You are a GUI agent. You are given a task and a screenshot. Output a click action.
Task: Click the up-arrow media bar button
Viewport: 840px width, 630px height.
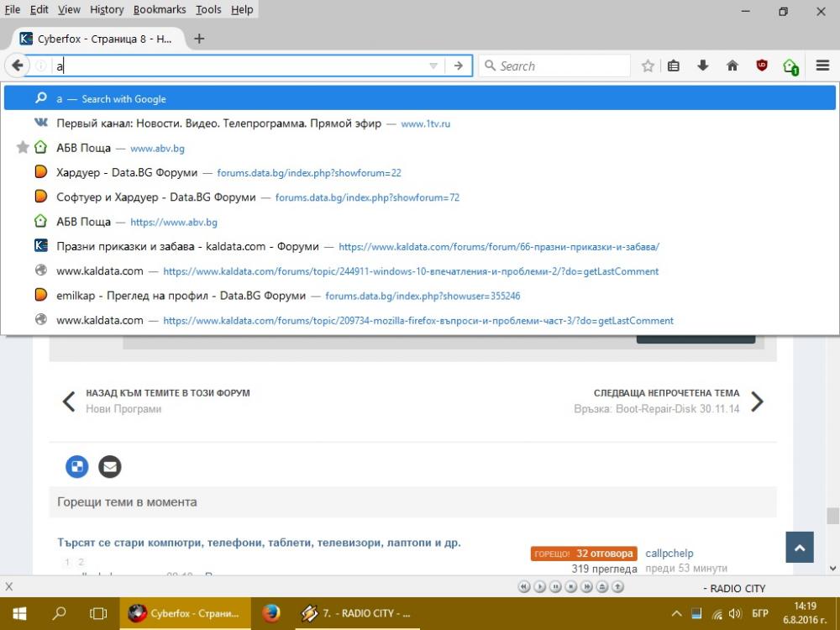(617, 586)
